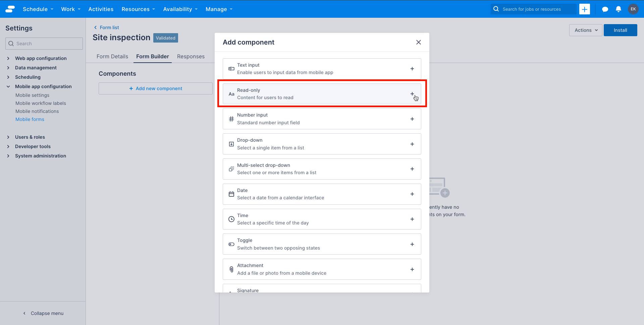The image size is (644, 325).
Task: Add the Multi-select drop-down component
Action: pos(412,169)
